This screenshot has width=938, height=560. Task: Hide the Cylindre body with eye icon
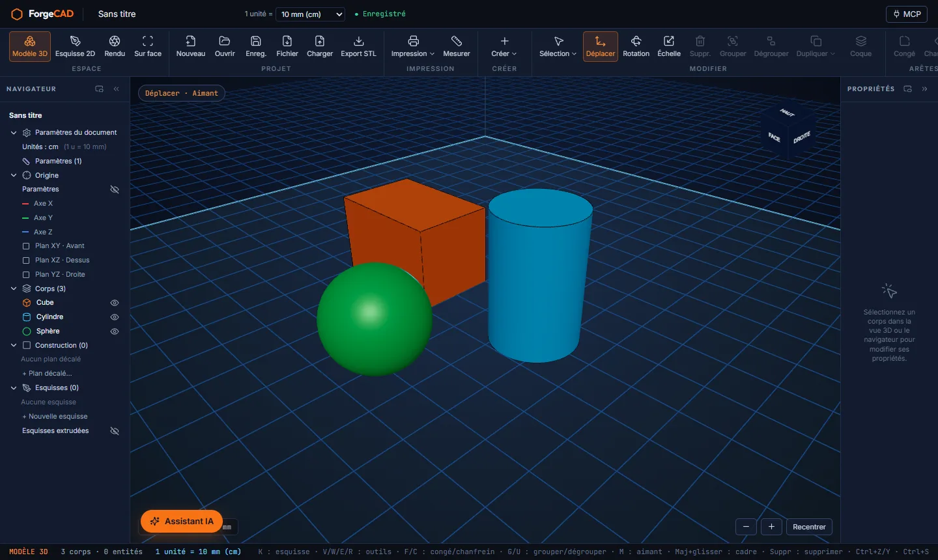click(115, 317)
